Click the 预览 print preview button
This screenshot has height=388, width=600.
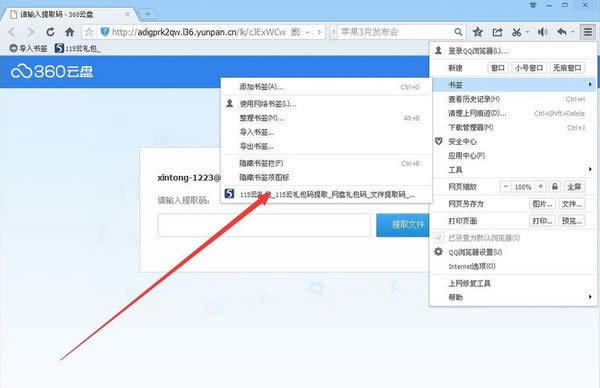coord(572,221)
